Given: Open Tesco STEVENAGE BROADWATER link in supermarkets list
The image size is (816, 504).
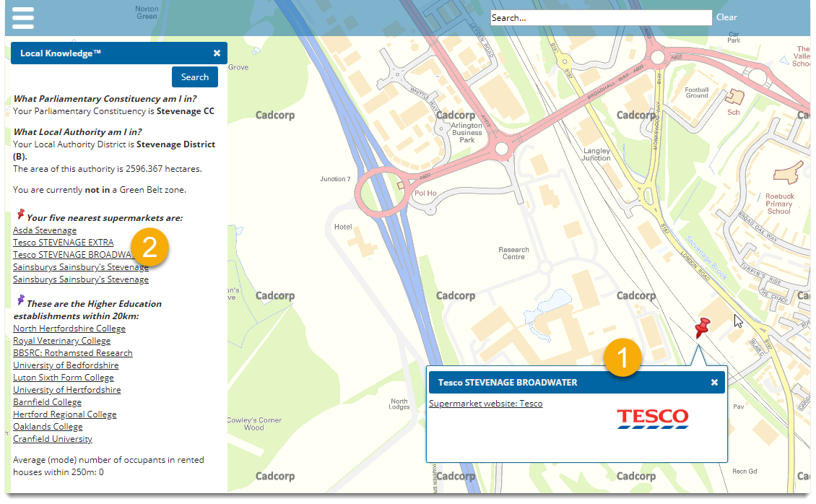Looking at the screenshot, I should point(73,255).
